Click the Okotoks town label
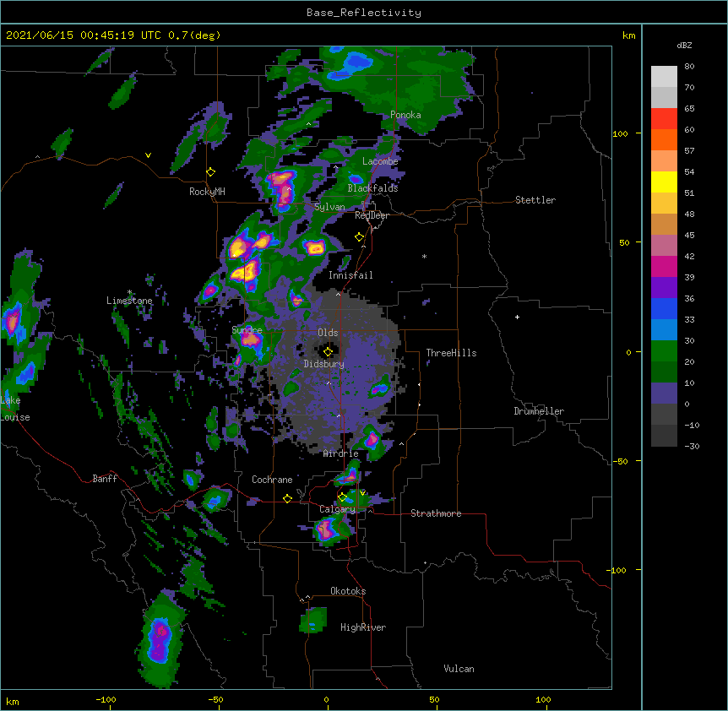The image size is (728, 711). tap(348, 591)
